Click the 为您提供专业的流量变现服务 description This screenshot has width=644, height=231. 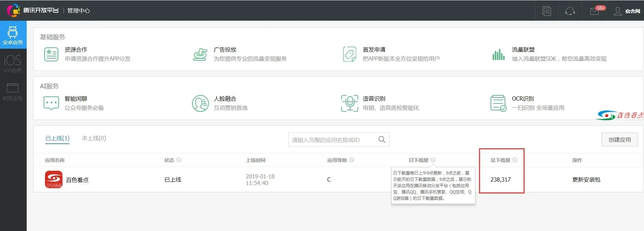[250, 59]
